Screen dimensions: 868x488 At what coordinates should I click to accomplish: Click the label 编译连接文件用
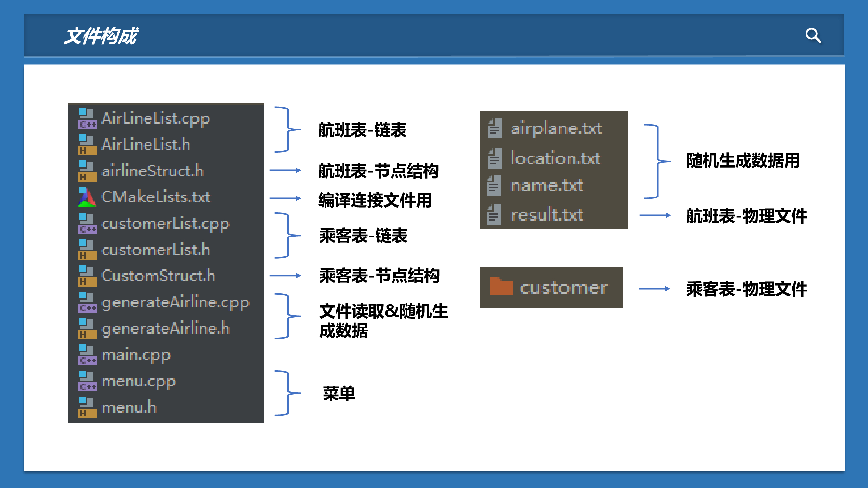(375, 200)
